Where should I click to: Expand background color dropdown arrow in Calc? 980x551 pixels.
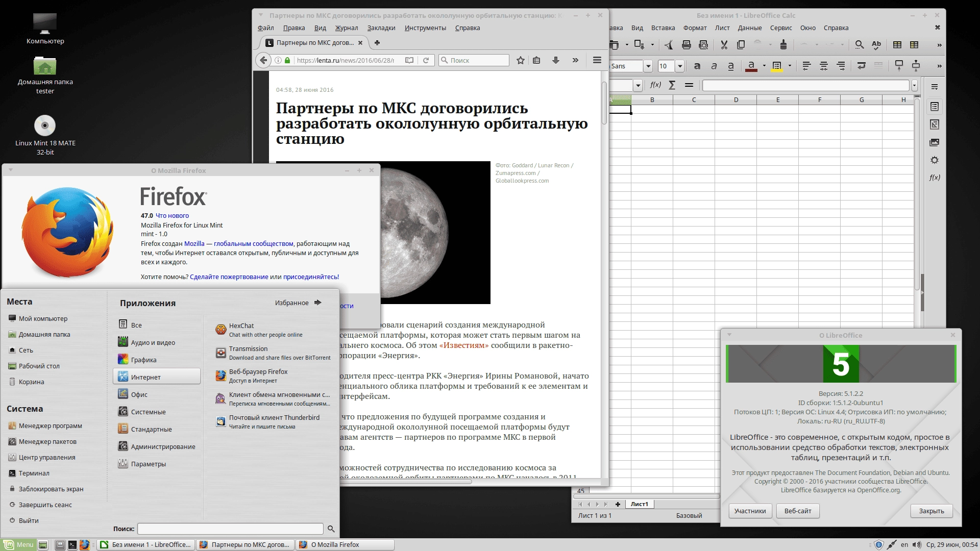tap(790, 66)
